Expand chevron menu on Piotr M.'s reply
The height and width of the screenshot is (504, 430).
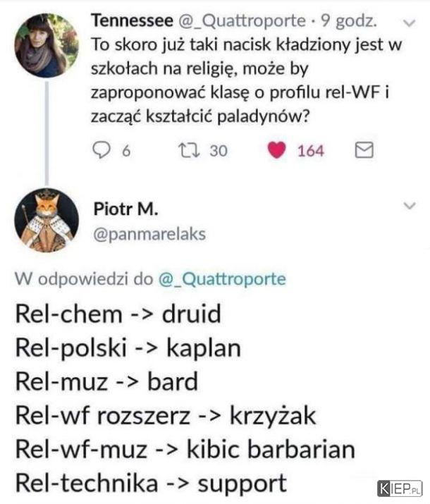tap(410, 206)
